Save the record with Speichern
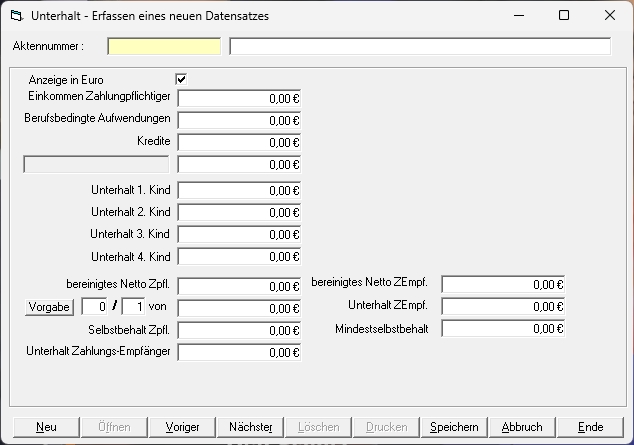Image resolution: width=634 pixels, height=445 pixels. coord(454,427)
